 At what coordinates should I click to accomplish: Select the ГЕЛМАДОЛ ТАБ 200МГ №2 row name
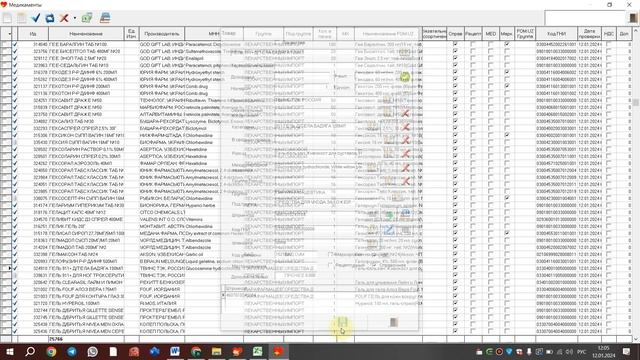tap(78, 247)
